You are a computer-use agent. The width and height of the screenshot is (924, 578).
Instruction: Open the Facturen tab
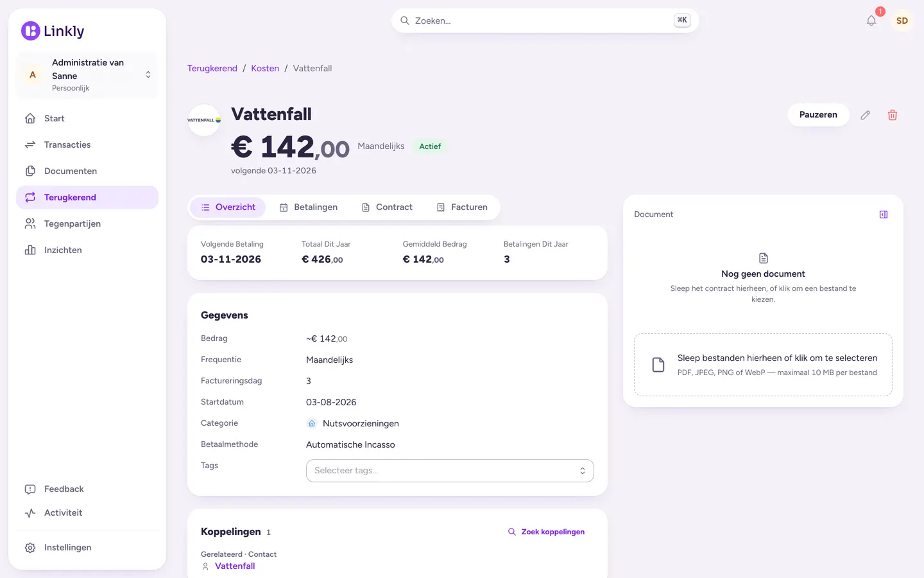(x=462, y=207)
